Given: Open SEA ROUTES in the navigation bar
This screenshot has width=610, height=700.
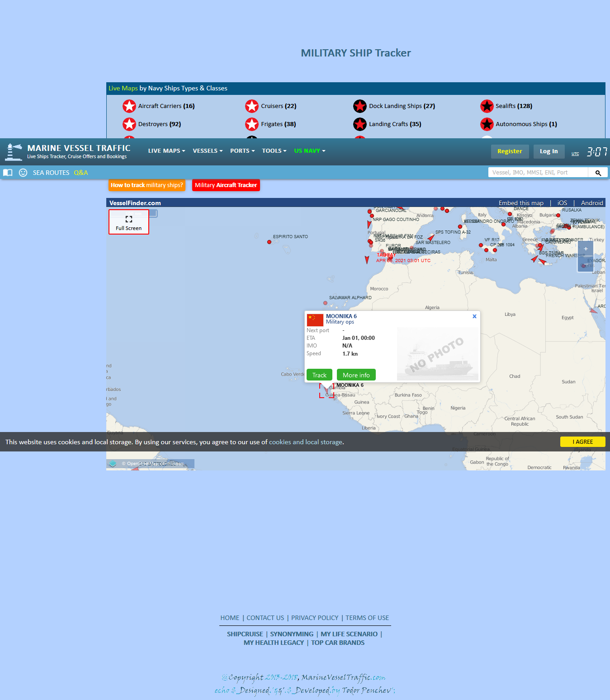Looking at the screenshot, I should [x=51, y=173].
